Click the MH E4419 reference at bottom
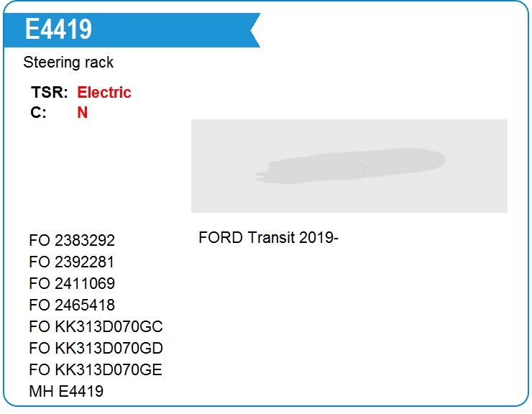This screenshot has width=532, height=414. tap(66, 392)
